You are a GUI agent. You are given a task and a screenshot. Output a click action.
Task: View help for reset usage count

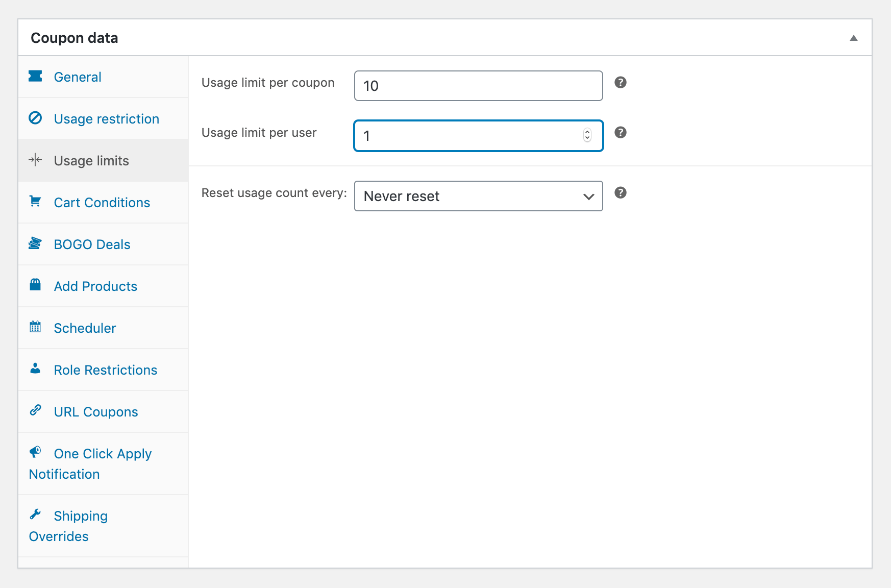(x=620, y=192)
